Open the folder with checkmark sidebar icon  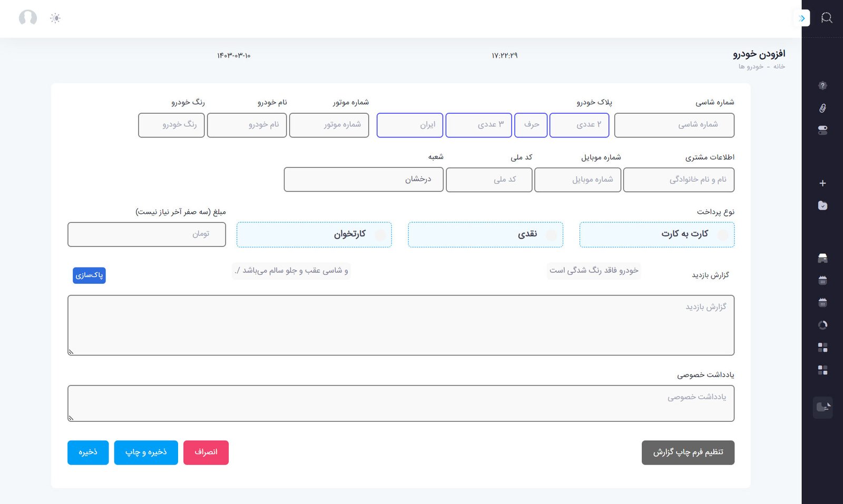(x=822, y=205)
